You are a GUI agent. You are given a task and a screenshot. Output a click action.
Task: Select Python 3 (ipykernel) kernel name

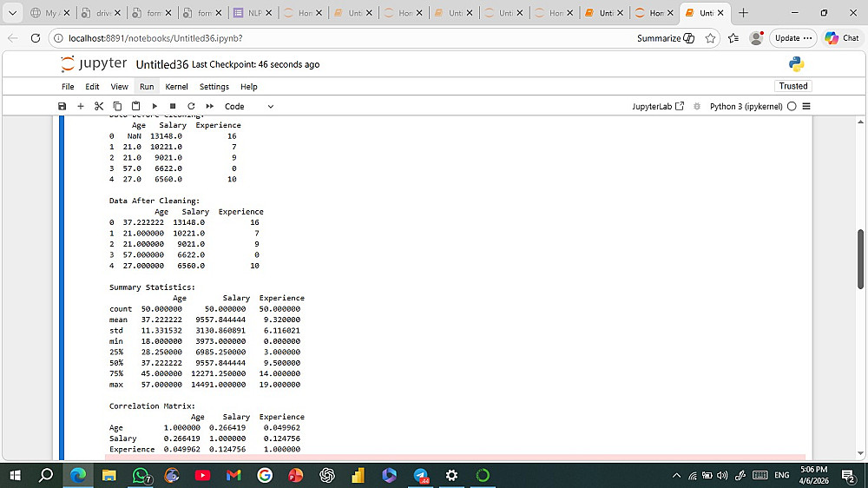[x=746, y=106]
